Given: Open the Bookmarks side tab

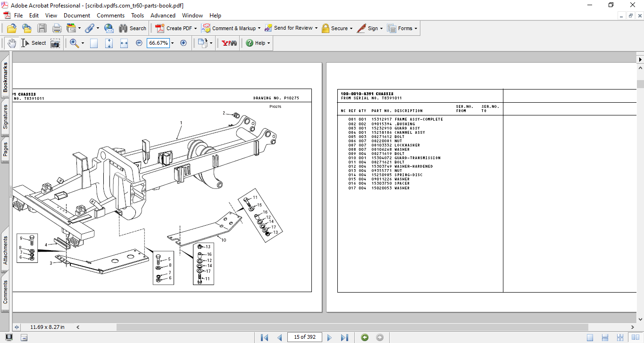Looking at the screenshot, I should tap(5, 77).
